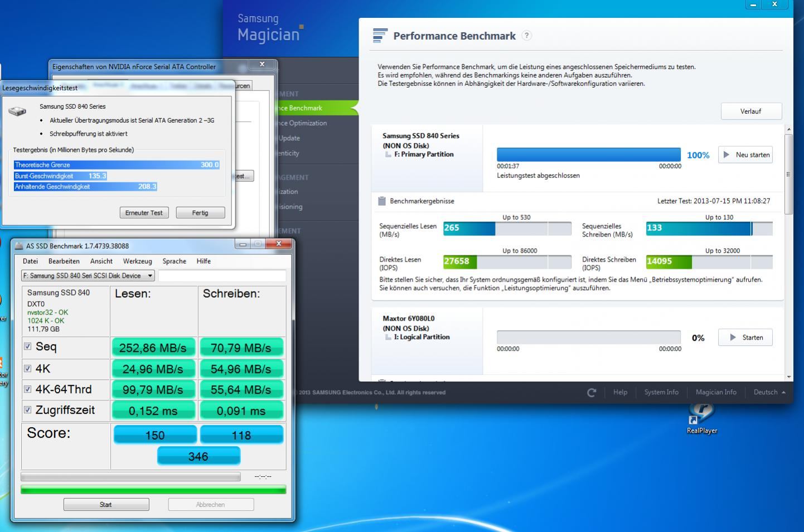Select Performance Benchmark in Magician sidebar
Screen dimensions: 804x532
tap(318, 108)
